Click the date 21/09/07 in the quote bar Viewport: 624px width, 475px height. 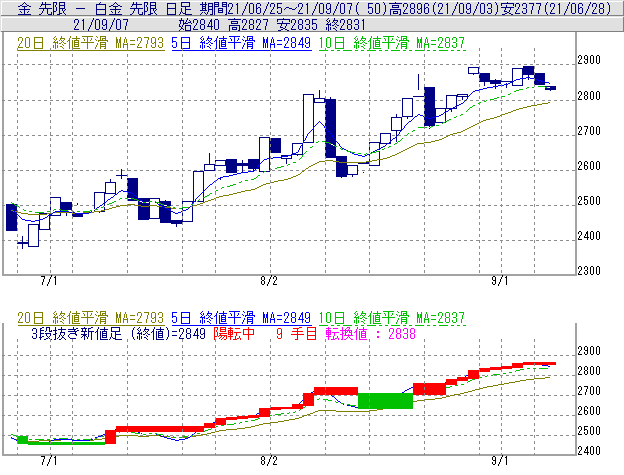[x=101, y=25]
